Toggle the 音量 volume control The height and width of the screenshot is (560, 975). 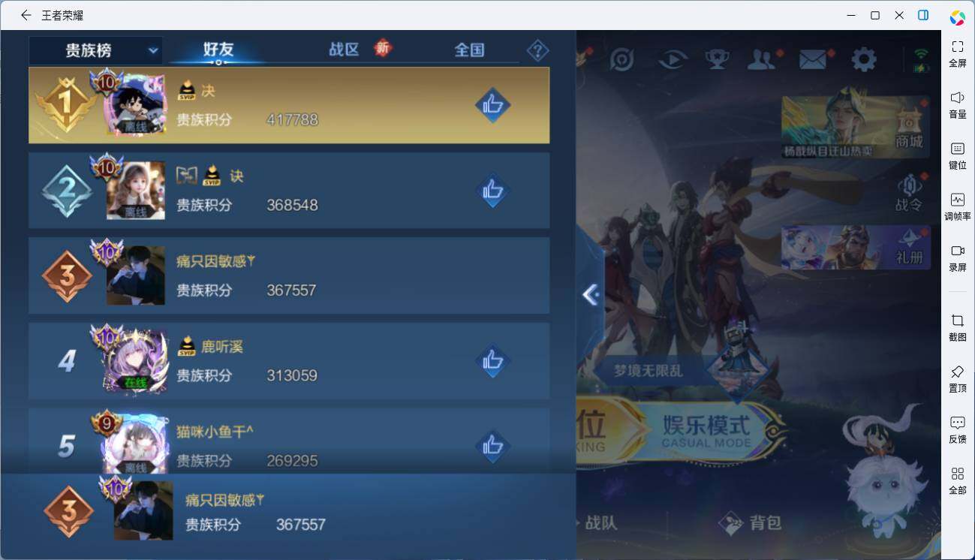point(957,105)
